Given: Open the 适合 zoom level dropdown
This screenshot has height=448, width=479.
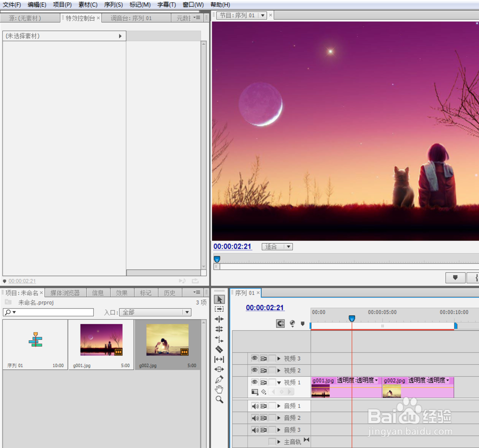Looking at the screenshot, I should tap(277, 247).
